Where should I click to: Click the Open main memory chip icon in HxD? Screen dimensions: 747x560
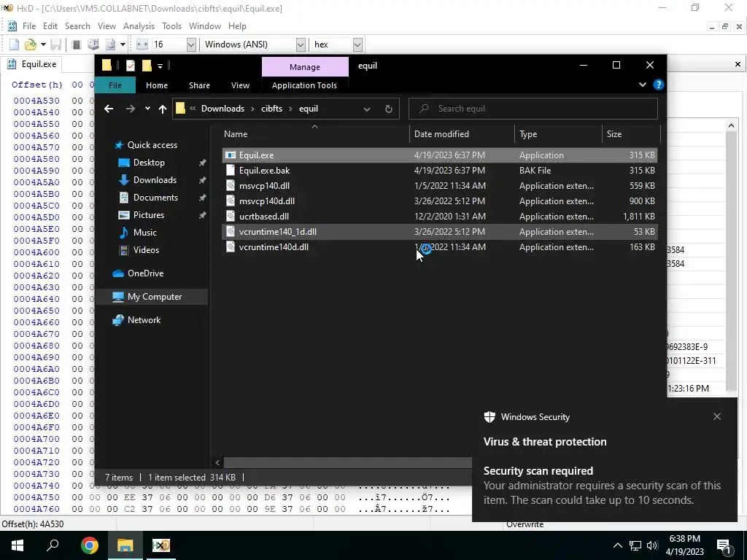[x=76, y=44]
